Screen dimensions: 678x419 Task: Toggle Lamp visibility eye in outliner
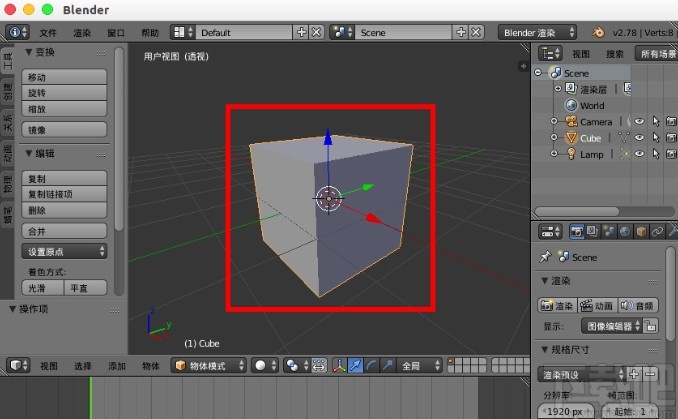(x=639, y=154)
